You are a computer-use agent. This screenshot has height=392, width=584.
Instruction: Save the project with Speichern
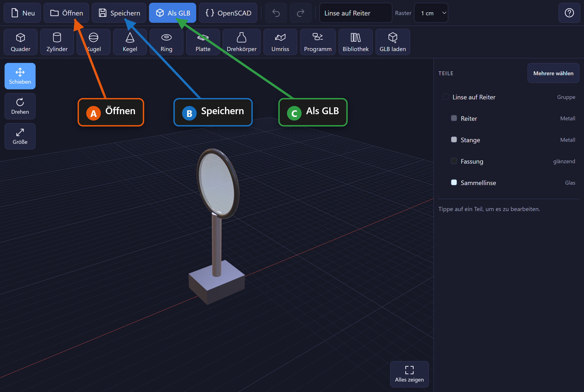click(x=119, y=13)
